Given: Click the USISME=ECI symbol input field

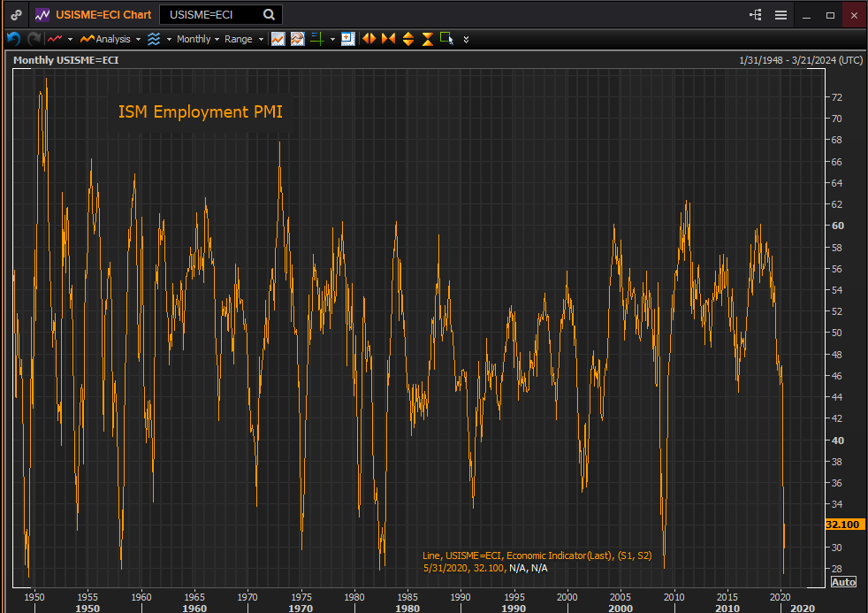Looking at the screenshot, I should point(212,15).
